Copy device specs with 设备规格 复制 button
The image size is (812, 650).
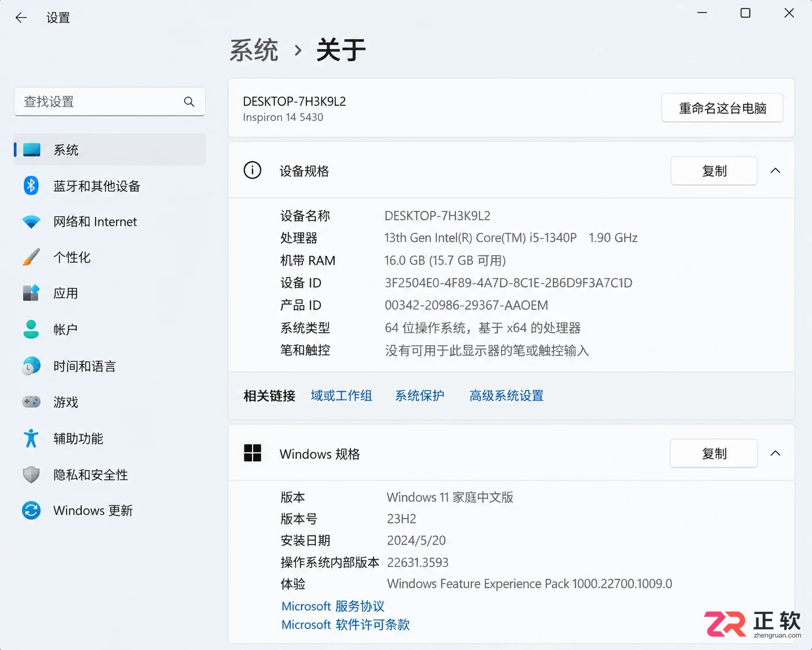tap(714, 171)
